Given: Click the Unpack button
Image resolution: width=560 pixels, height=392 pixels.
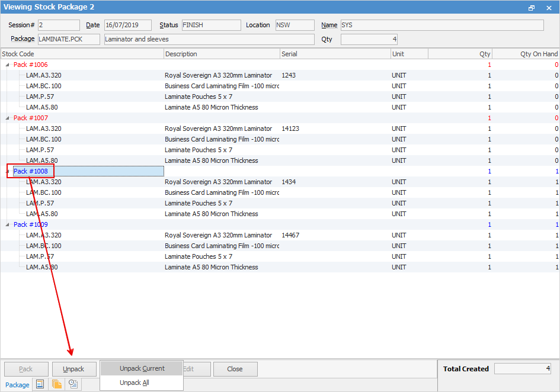Looking at the screenshot, I should point(74,369).
